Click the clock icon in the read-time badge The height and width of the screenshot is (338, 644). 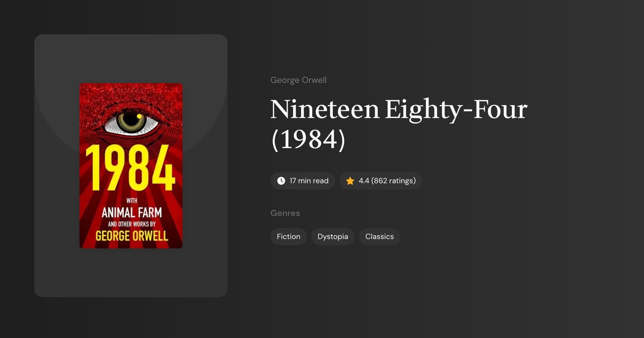pyautogui.click(x=281, y=181)
